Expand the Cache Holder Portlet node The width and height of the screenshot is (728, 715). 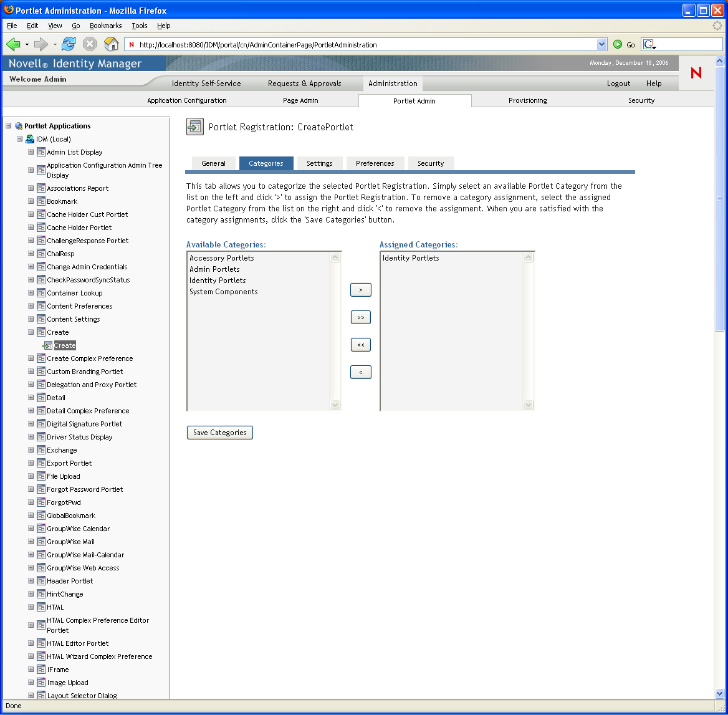[31, 227]
